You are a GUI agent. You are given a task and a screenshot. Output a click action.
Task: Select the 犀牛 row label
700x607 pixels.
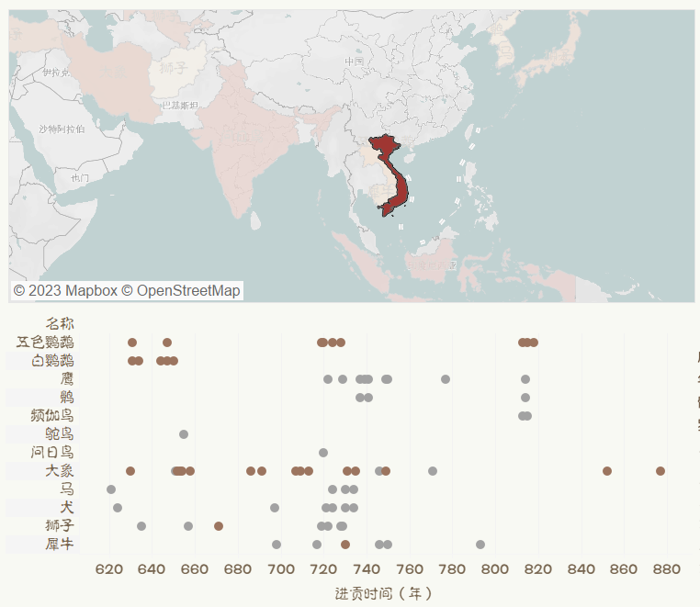59,544
